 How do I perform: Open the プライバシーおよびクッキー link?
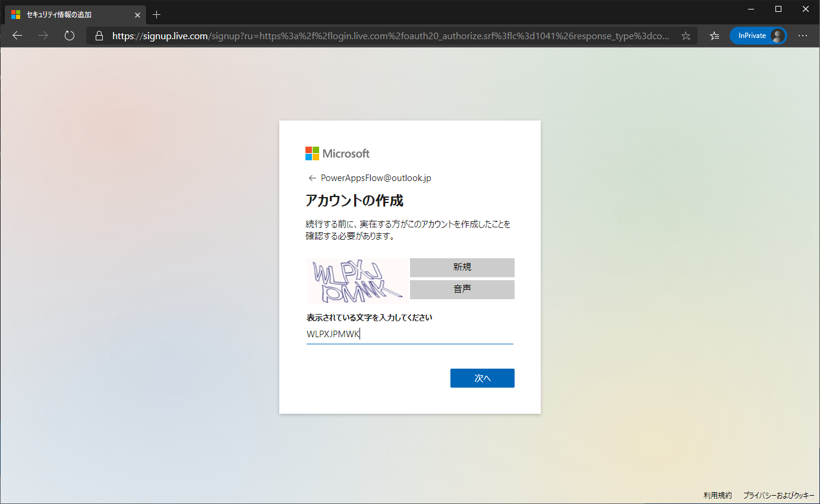coord(778,495)
